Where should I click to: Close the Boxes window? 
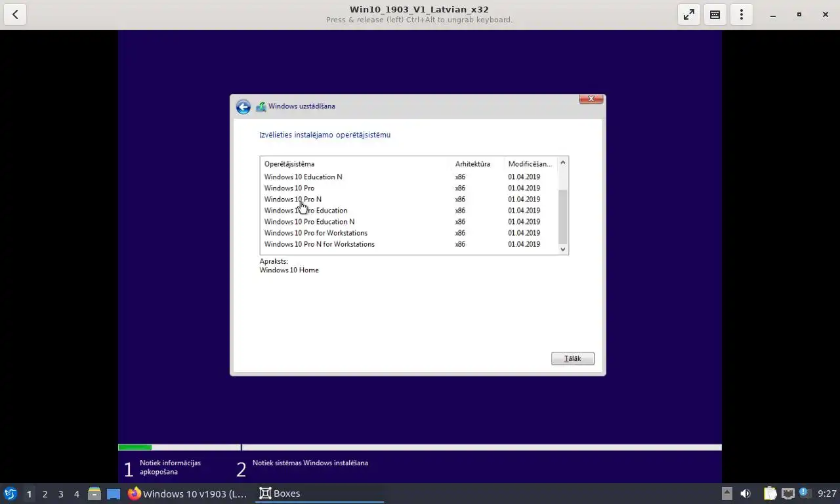coord(826,14)
